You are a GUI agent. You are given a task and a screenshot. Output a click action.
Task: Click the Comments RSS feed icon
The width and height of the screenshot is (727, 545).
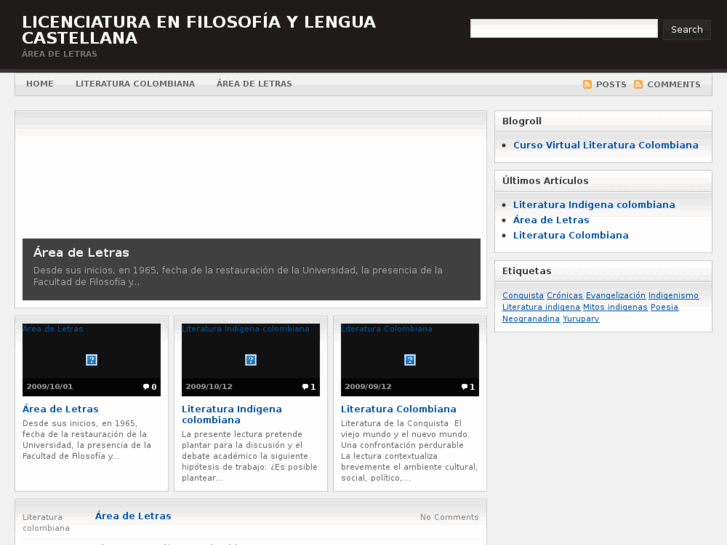(x=638, y=84)
